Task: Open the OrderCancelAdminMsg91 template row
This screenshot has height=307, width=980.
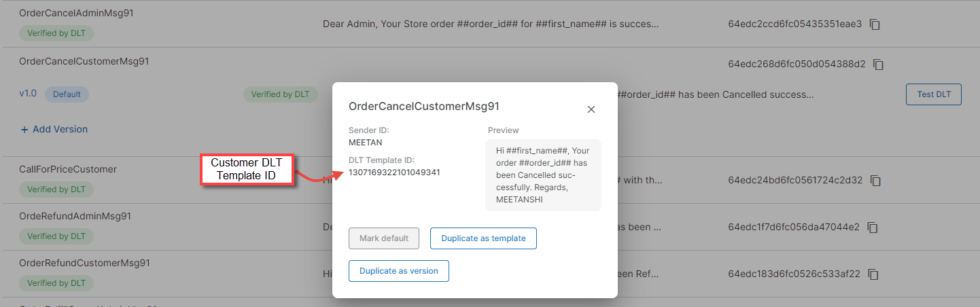Action: [490, 24]
